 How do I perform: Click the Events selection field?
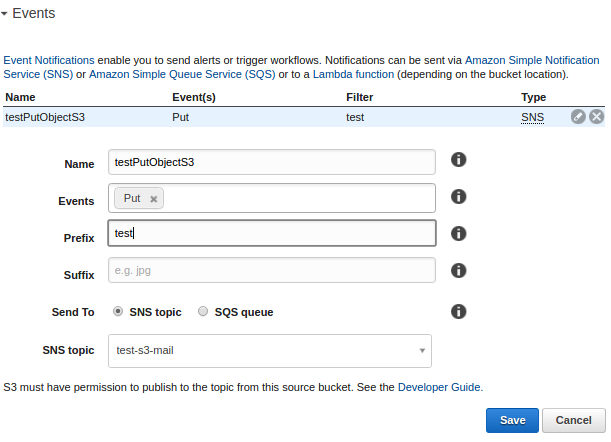(272, 198)
